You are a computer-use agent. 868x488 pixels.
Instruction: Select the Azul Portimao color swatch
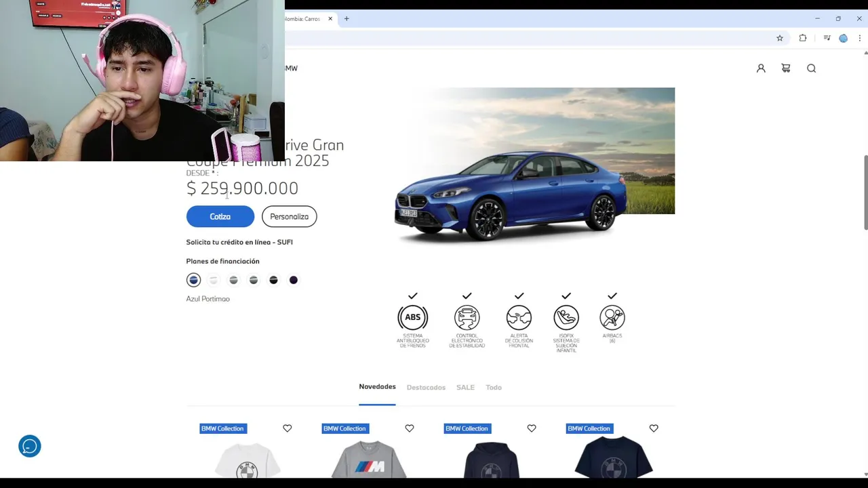(193, 280)
